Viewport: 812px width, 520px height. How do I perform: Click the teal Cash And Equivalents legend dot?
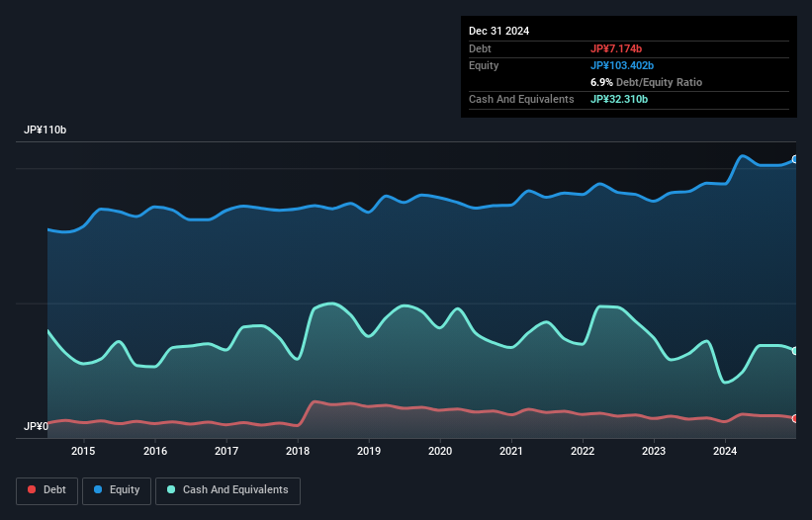coord(171,489)
